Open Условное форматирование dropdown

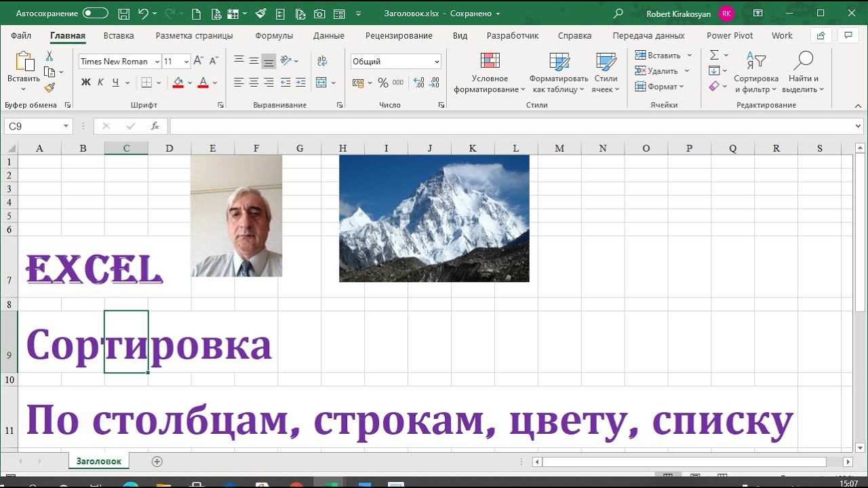point(490,73)
